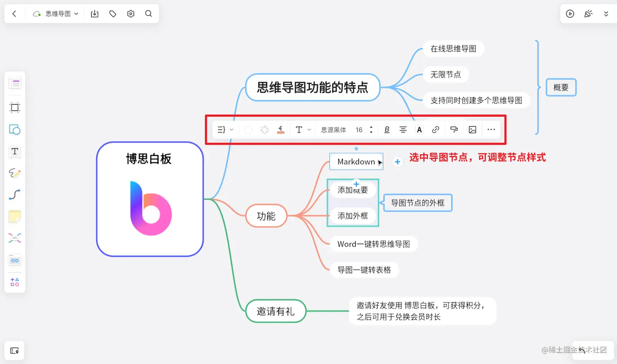Open the 思源黑体 font selector

333,130
